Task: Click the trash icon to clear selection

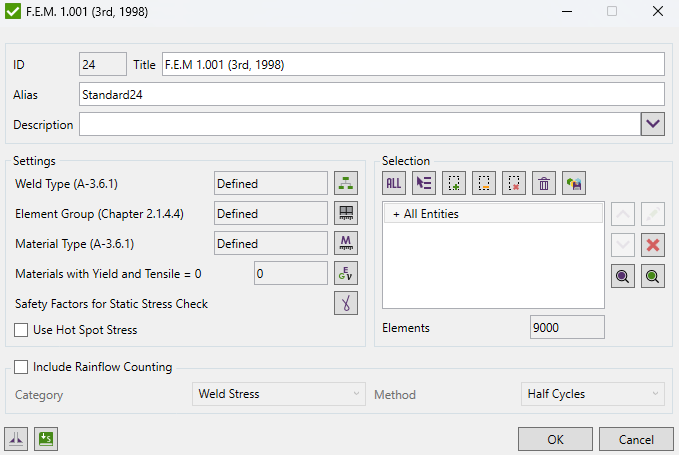Action: (544, 183)
